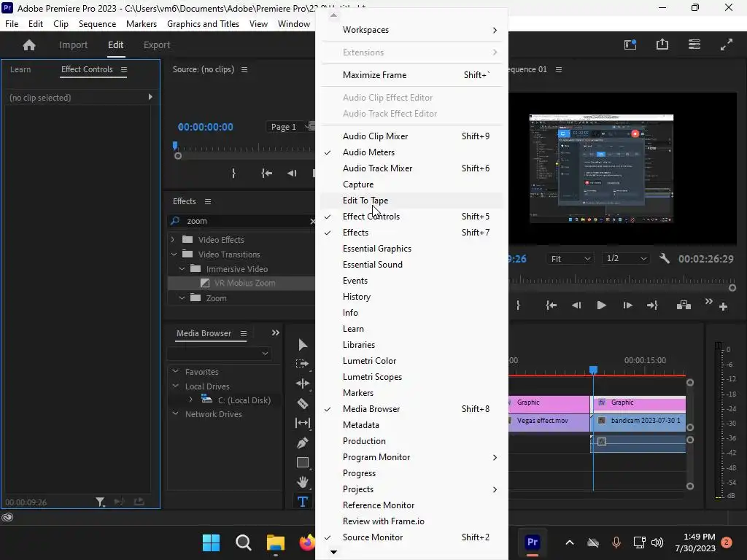Screen dimensions: 747x560
Task: Collapse the Video Transitions folder
Action: [x=174, y=254]
